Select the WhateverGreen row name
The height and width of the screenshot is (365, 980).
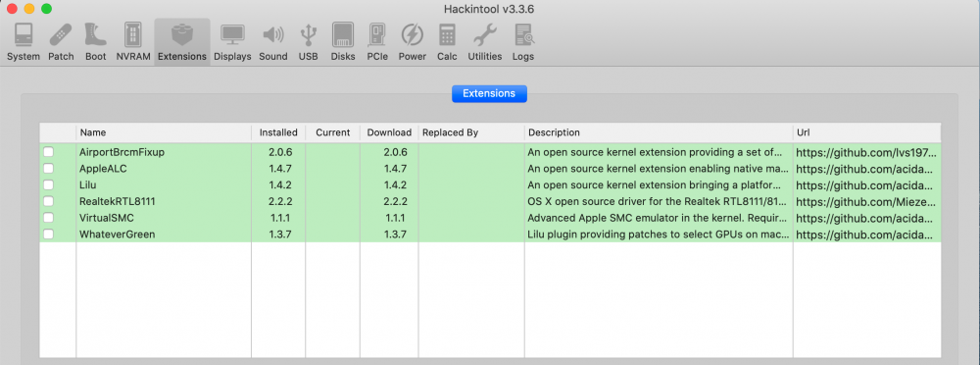[117, 235]
